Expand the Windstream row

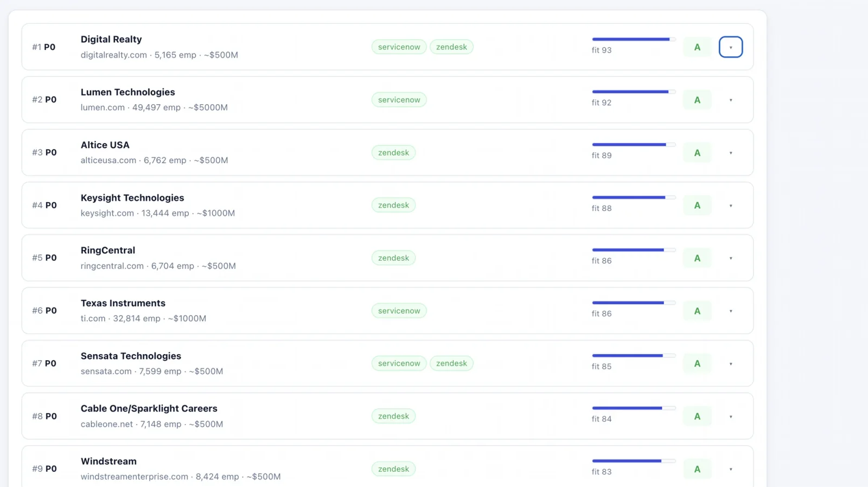click(x=730, y=469)
